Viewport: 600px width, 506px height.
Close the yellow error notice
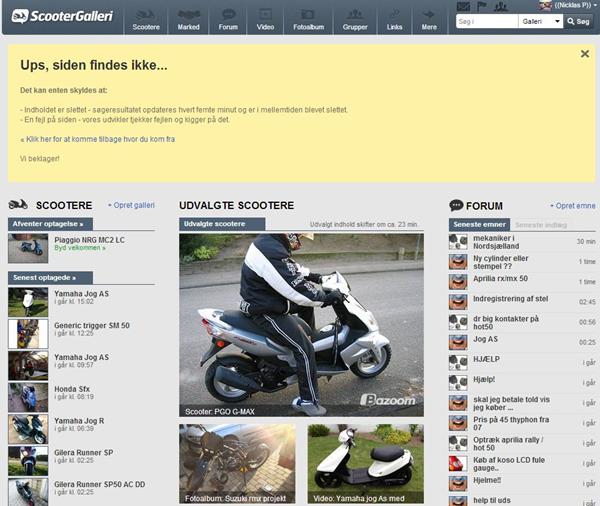pos(585,54)
